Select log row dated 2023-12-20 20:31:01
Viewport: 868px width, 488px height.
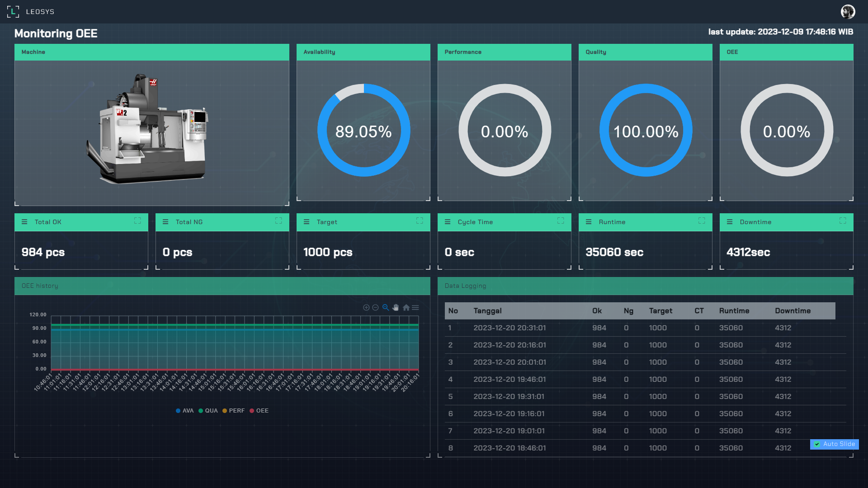[509, 328]
